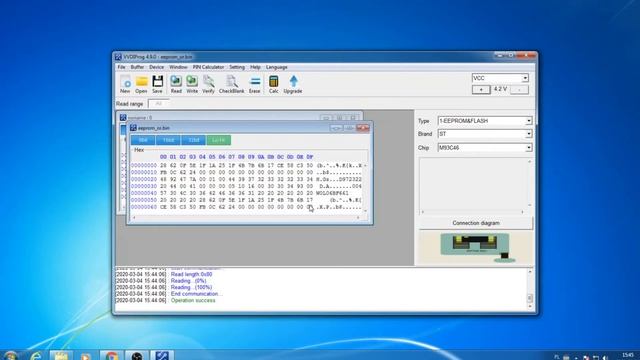This screenshot has height=360, width=640.
Task: Click hex row address 00000010
Action: tap(144, 172)
